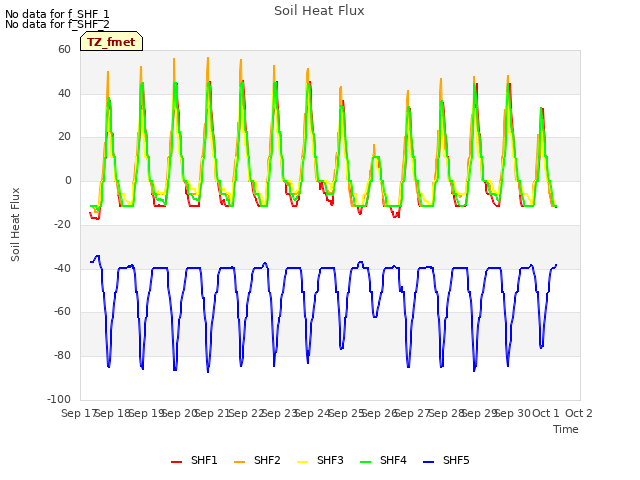Click the SHF4 green legend swatch
The height and width of the screenshot is (480, 640).
(366, 462)
